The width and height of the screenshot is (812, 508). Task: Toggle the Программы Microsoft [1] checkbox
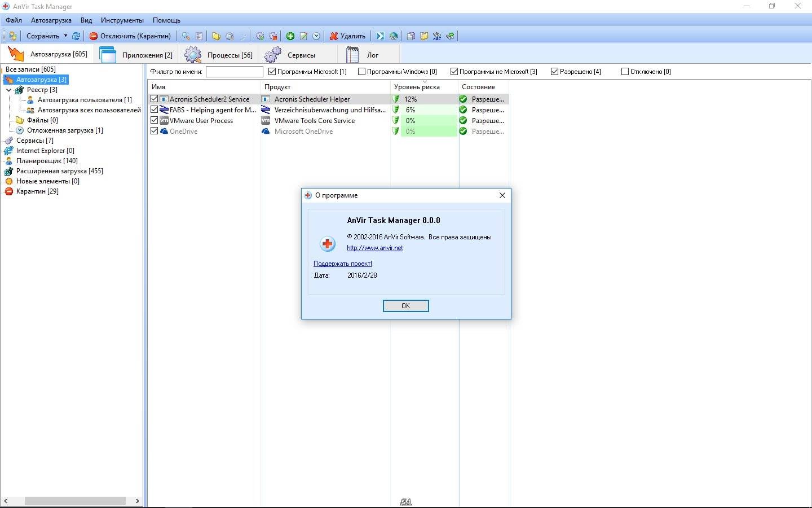click(x=272, y=72)
